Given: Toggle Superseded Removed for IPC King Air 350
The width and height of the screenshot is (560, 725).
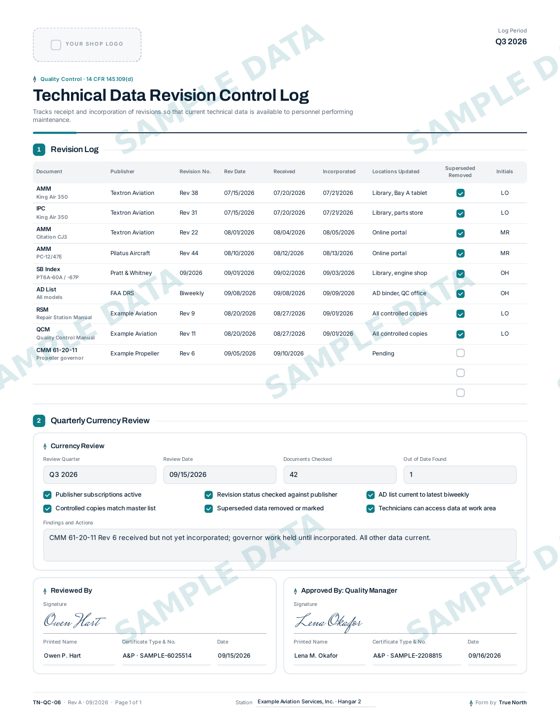Looking at the screenshot, I should coord(460,213).
